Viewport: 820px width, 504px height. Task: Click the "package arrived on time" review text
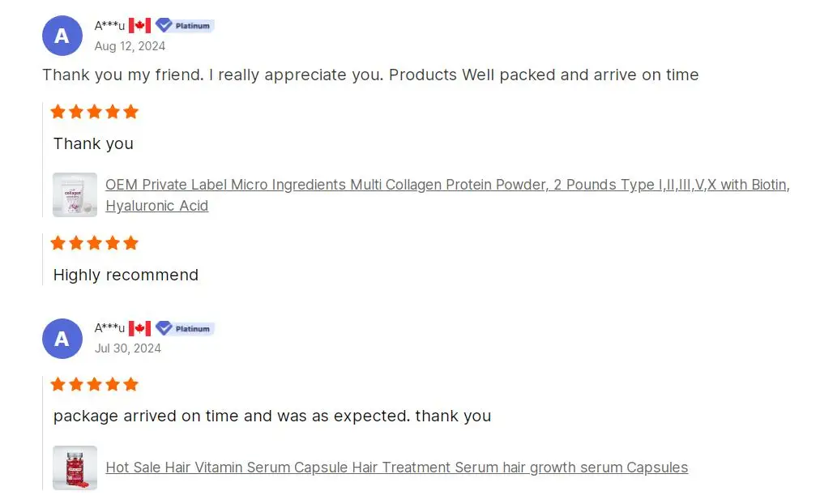[272, 416]
